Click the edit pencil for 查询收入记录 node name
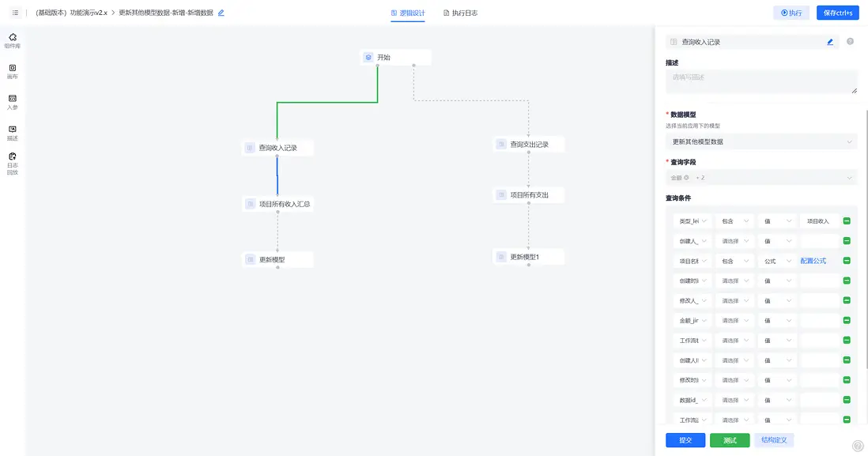 click(x=830, y=42)
